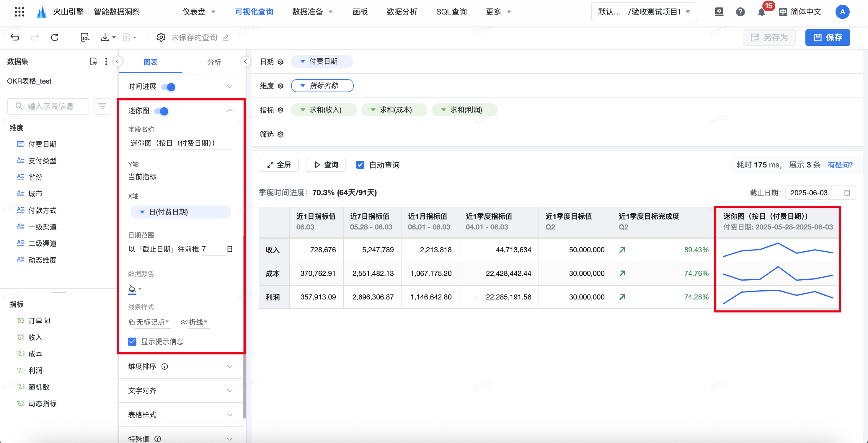Viewport: 868px width, 443px height.
Task: Open the 仪表盘 menu
Action: click(198, 12)
